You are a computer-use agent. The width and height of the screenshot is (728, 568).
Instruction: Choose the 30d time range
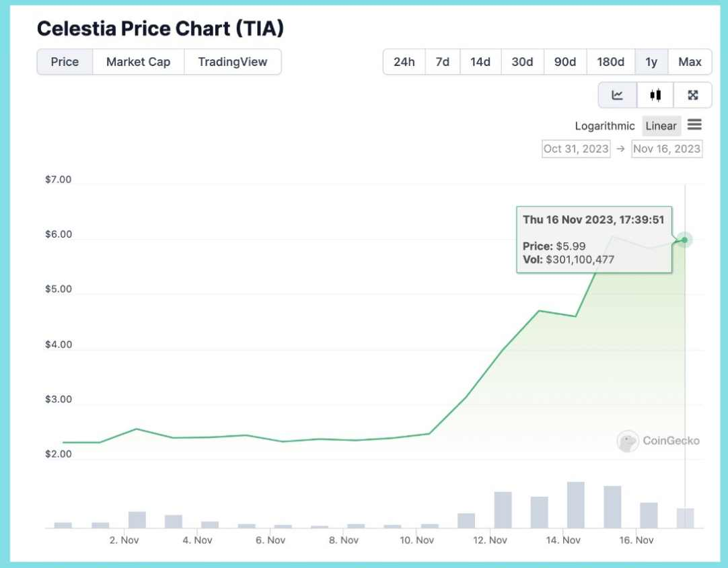(x=522, y=62)
